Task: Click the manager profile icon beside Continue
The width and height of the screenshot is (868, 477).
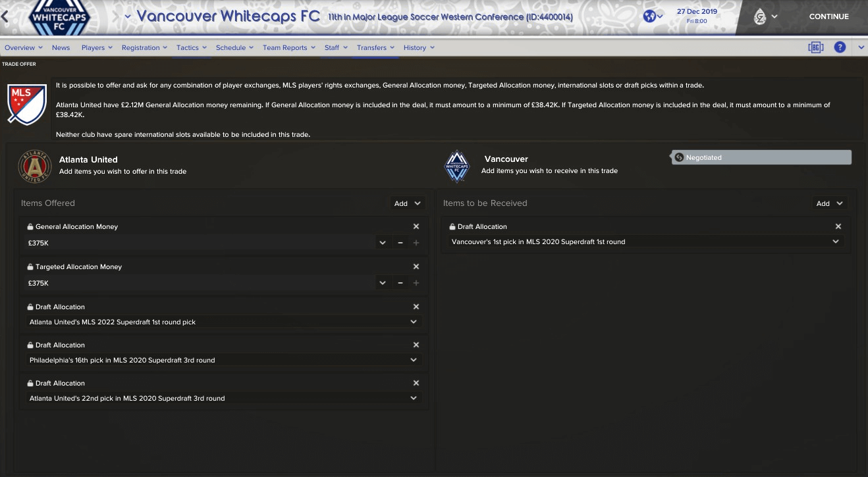Action: point(760,17)
